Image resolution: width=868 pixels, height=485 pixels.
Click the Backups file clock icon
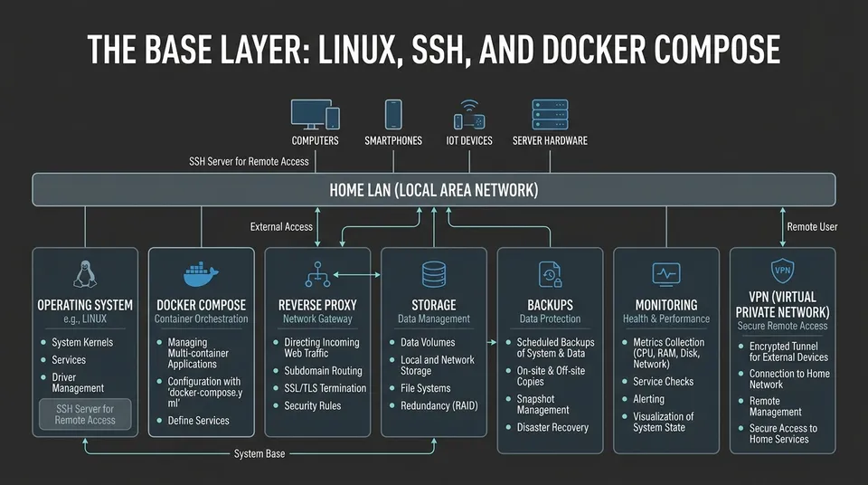click(551, 274)
